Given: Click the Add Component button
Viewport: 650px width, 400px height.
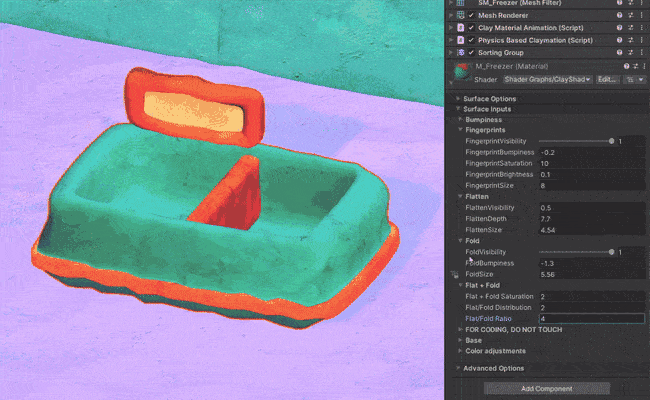Looking at the screenshot, I should 547,388.
